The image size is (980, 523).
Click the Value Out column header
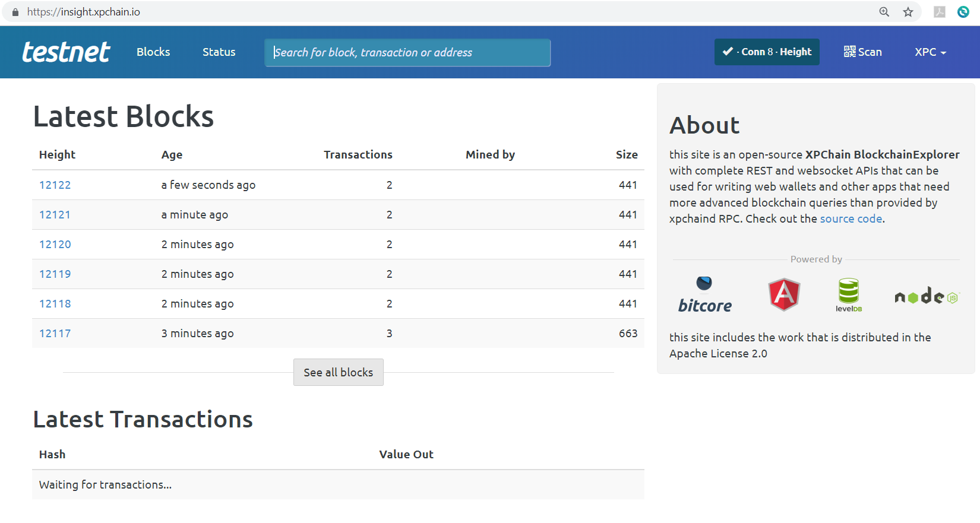pos(406,455)
